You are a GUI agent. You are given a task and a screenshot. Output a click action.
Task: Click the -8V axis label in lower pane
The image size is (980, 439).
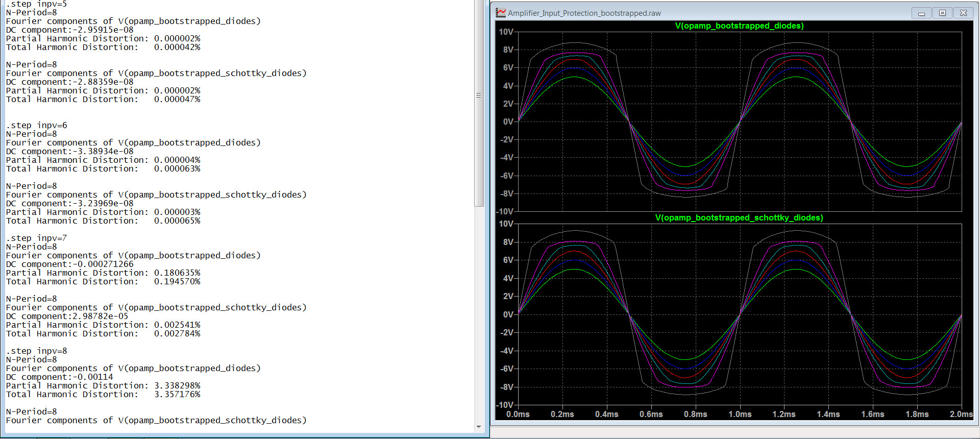[x=507, y=387]
